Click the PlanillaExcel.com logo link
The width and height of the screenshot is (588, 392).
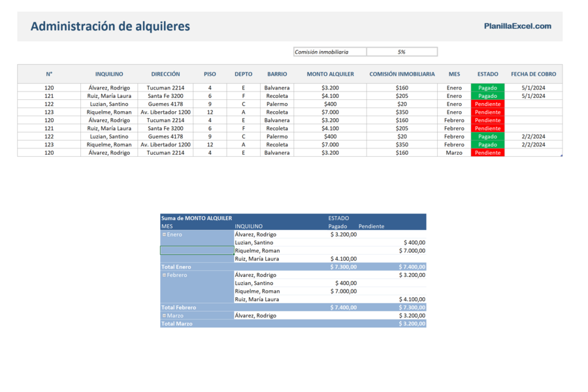[517, 26]
